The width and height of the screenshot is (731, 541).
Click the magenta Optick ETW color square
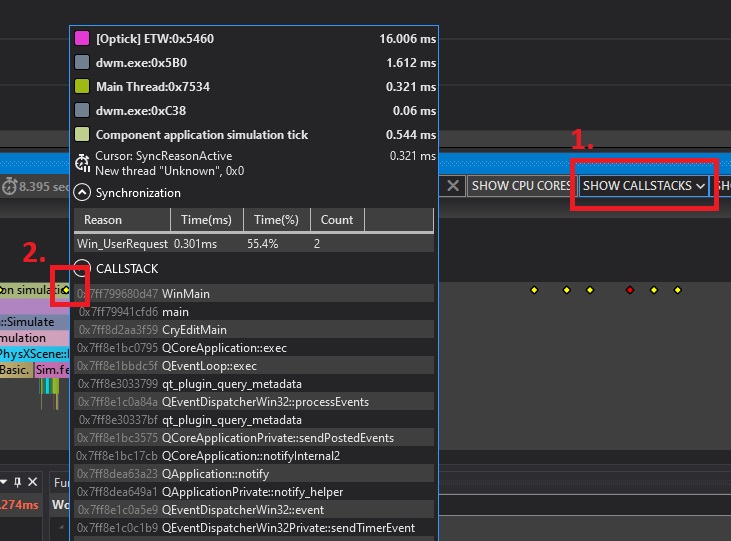click(x=82, y=38)
